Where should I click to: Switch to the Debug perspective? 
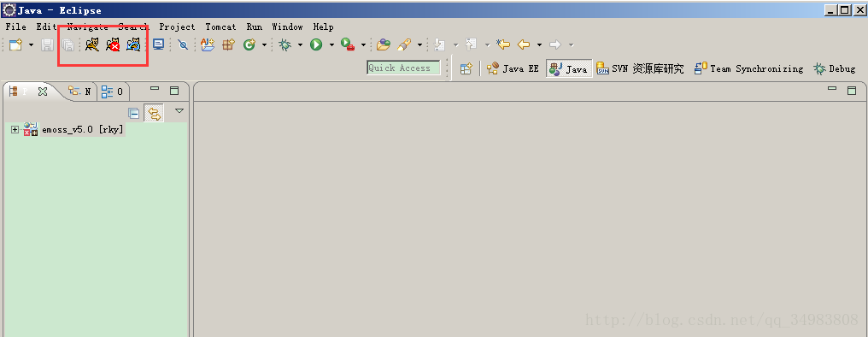point(834,68)
